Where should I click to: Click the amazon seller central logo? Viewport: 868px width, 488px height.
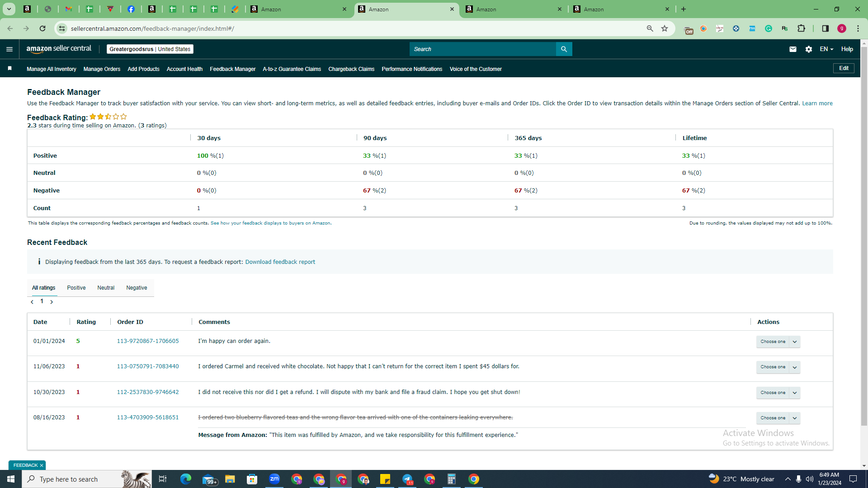point(59,49)
